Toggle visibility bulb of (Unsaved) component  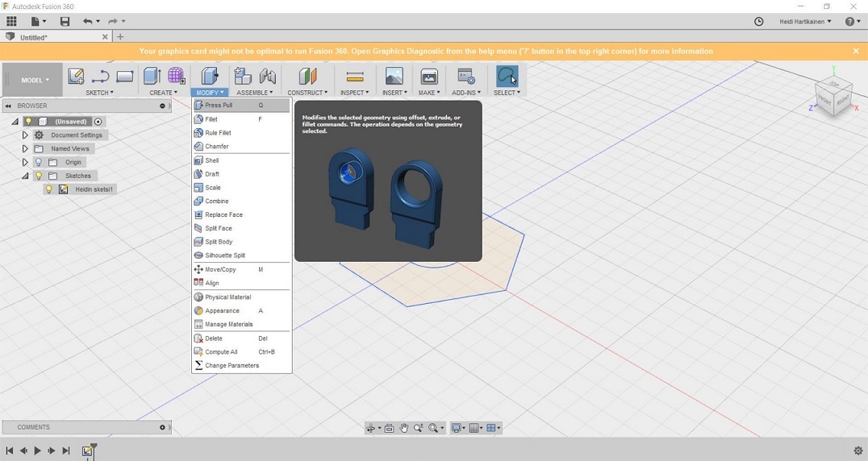pyautogui.click(x=28, y=122)
